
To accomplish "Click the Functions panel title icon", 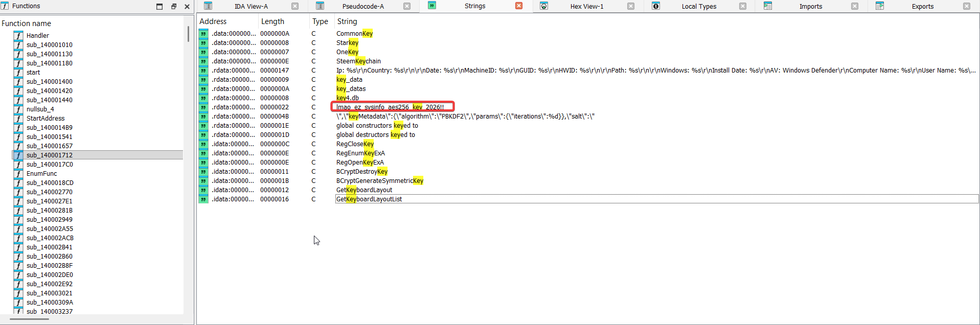I will coord(5,6).
